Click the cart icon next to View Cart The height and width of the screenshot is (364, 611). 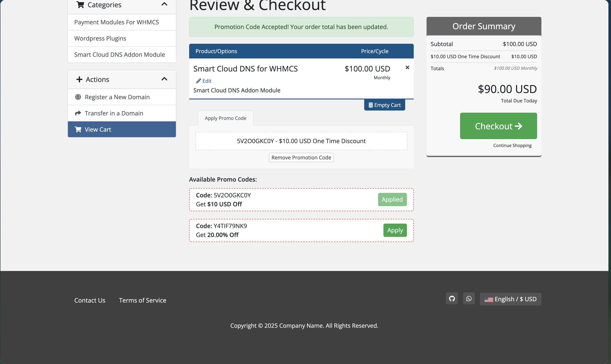pos(78,129)
